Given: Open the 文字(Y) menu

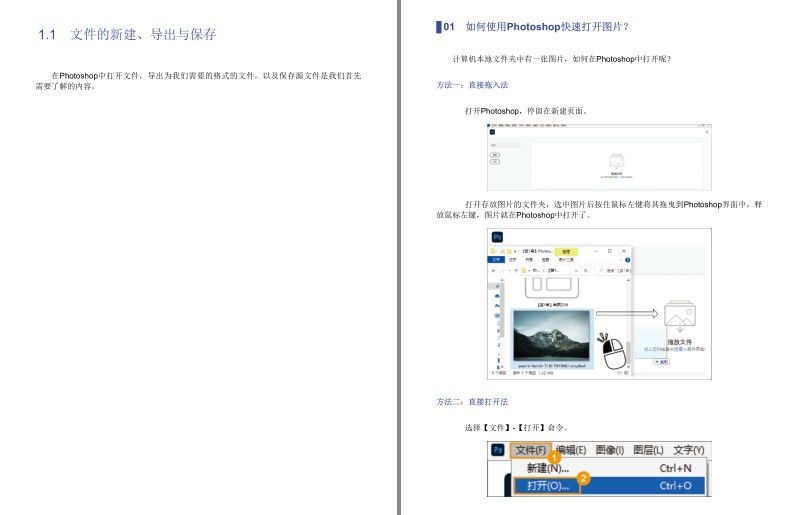Looking at the screenshot, I should pyautogui.click(x=689, y=450).
